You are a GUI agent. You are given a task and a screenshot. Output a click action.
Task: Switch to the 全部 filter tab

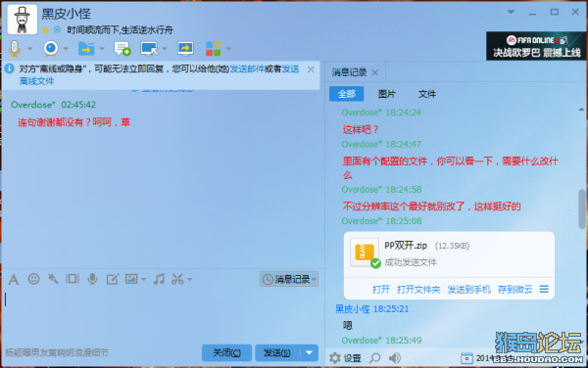pyautogui.click(x=347, y=94)
